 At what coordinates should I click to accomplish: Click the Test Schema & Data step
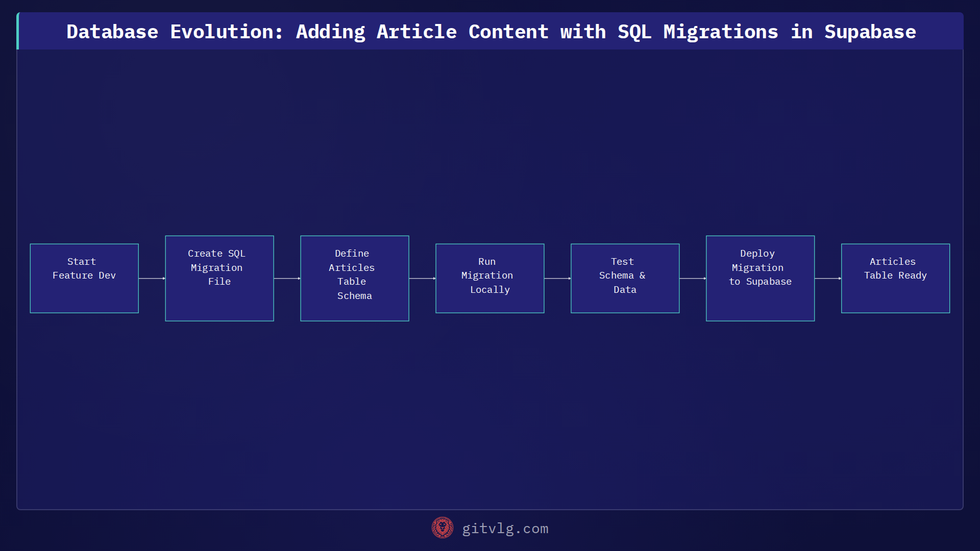click(625, 278)
